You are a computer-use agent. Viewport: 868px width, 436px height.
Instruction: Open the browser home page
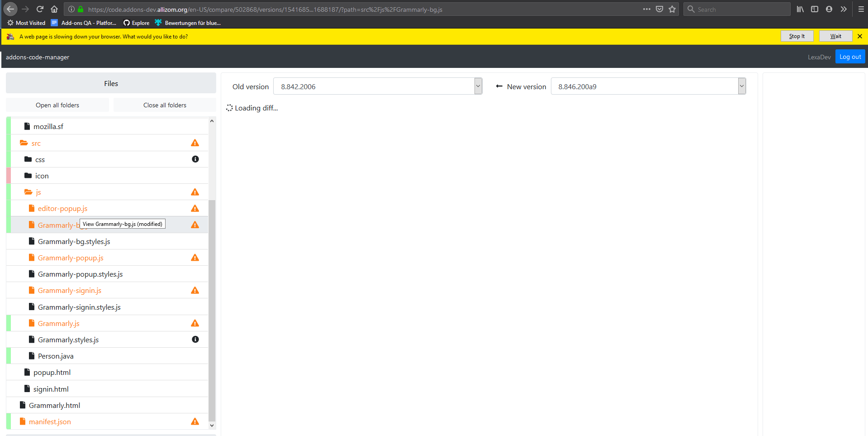[54, 9]
